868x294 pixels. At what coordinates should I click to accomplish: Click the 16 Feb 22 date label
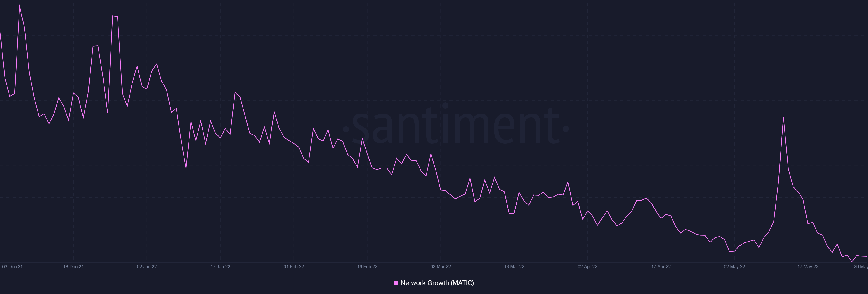pyautogui.click(x=367, y=267)
